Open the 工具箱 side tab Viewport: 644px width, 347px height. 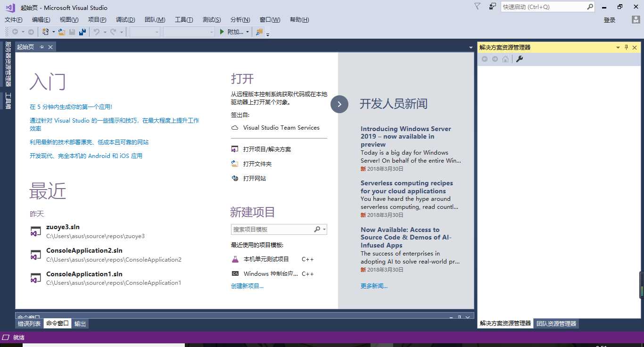pos(8,101)
